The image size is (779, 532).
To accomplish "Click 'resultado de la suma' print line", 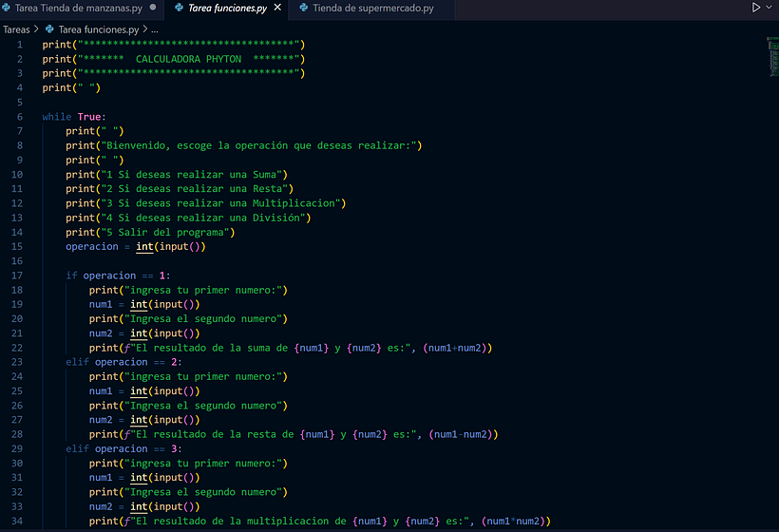I will pos(291,348).
